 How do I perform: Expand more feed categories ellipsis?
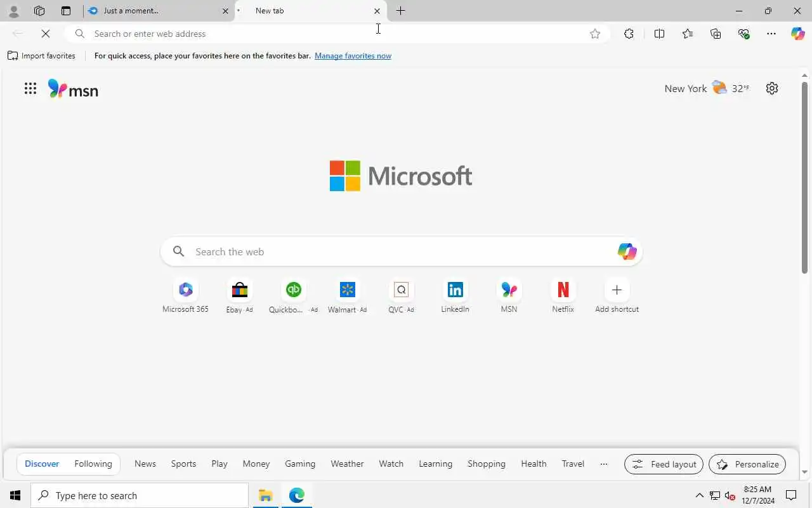[x=604, y=464]
